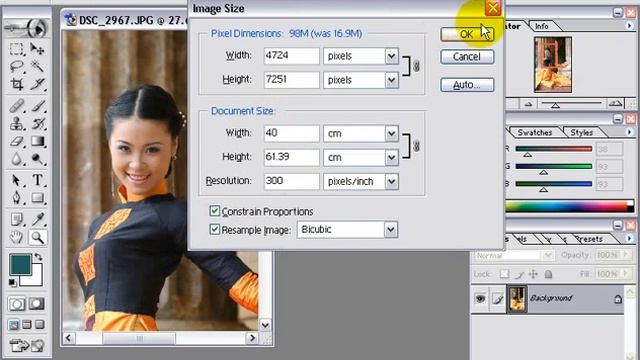640x360 pixels.
Task: Select the Type tool
Action: 38,180
